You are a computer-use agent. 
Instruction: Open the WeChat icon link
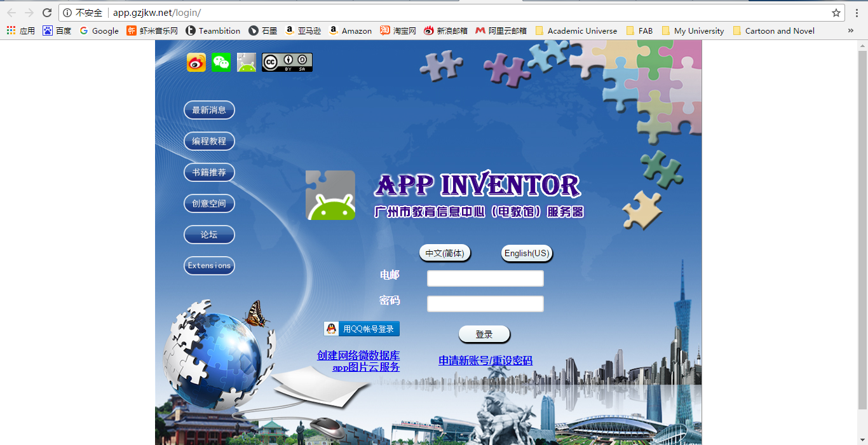pos(221,62)
